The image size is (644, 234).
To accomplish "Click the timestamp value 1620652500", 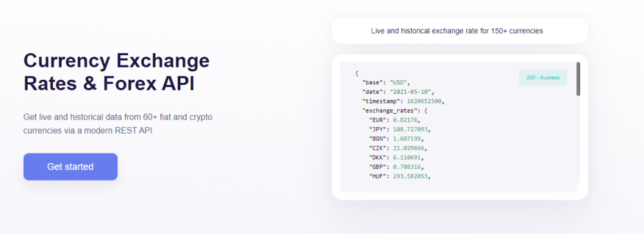I will tap(424, 101).
